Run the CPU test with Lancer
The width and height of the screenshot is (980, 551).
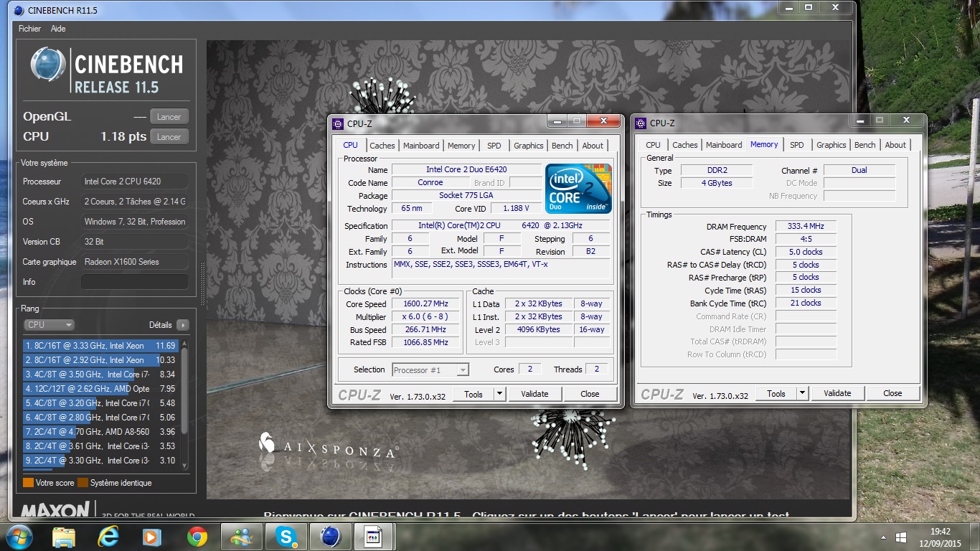[x=169, y=136]
